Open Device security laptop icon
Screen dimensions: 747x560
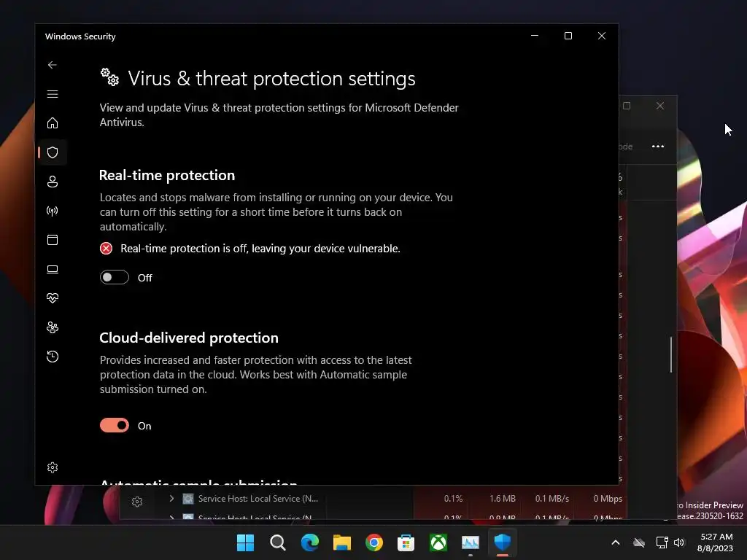click(53, 269)
